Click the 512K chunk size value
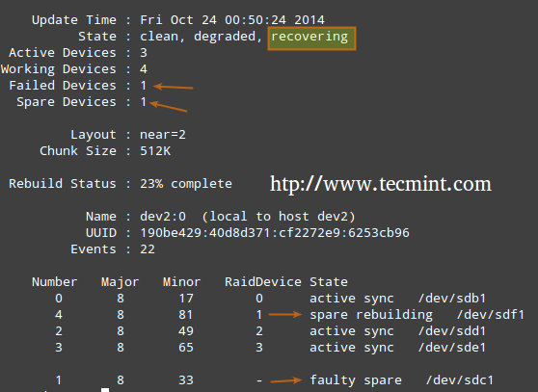Image resolution: width=538 pixels, height=392 pixels. [155, 151]
